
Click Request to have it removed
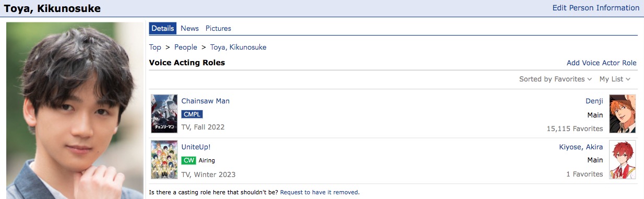(319, 192)
